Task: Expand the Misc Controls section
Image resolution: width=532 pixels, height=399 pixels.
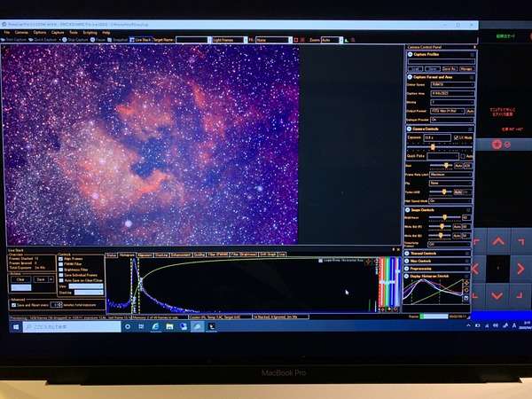Action: (406, 261)
